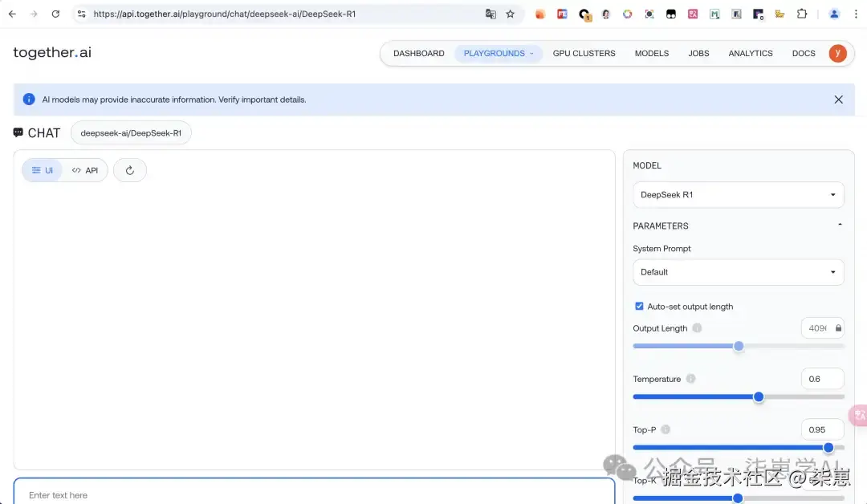
Task: Open the screenshot capture extension icon
Action: 649,14
